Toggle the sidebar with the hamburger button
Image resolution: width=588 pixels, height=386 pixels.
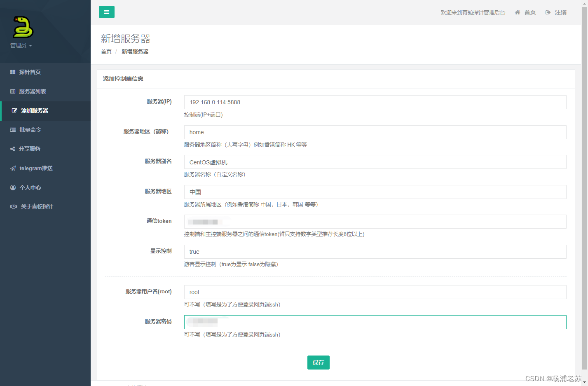[107, 12]
